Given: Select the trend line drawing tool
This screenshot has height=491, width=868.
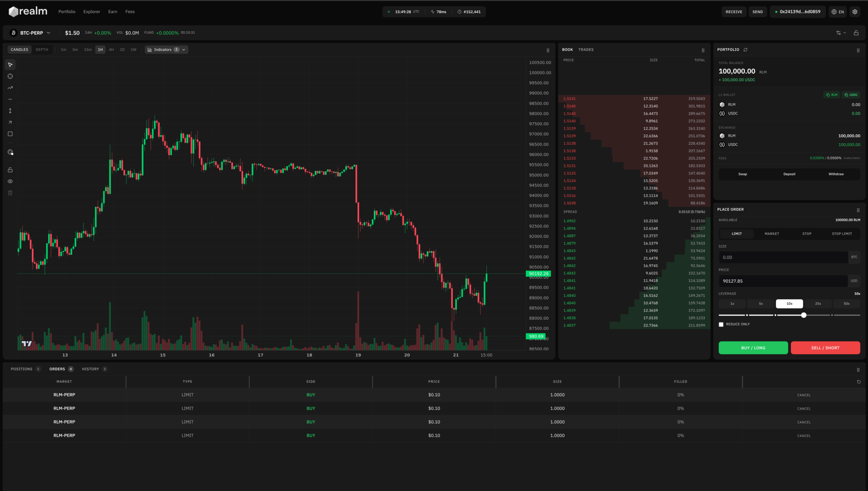Looking at the screenshot, I should point(10,88).
